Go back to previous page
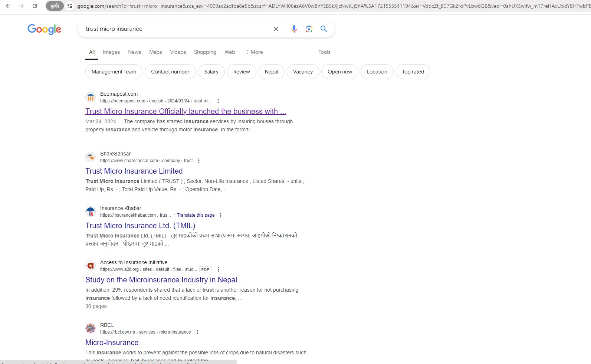591x364 pixels. pyautogui.click(x=8, y=6)
